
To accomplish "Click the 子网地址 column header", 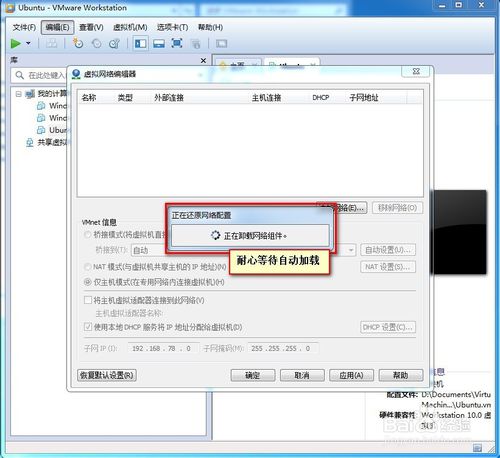I will [364, 98].
